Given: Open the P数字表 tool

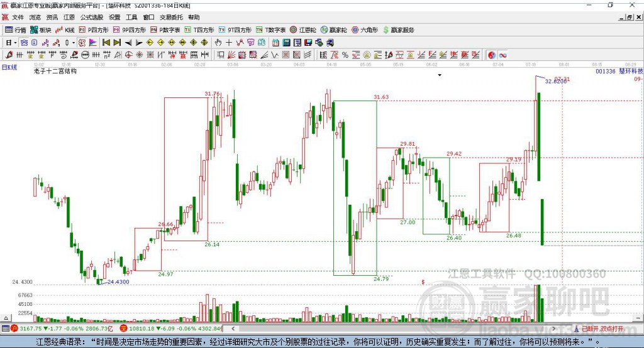Looking at the screenshot, I should 165,30.
